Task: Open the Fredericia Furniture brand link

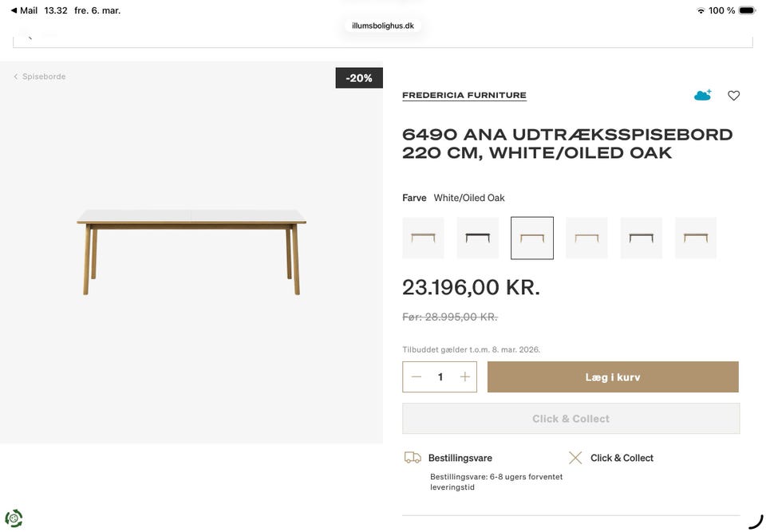Action: point(464,96)
